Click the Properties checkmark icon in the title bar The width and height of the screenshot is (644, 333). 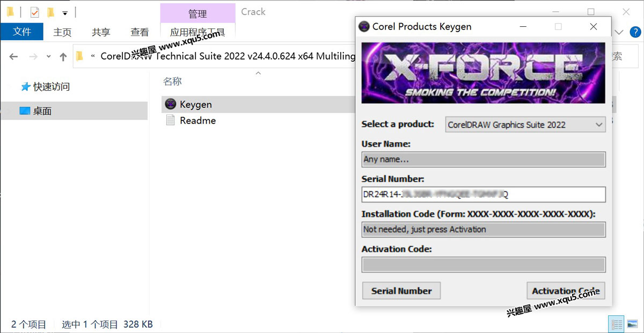click(x=34, y=12)
